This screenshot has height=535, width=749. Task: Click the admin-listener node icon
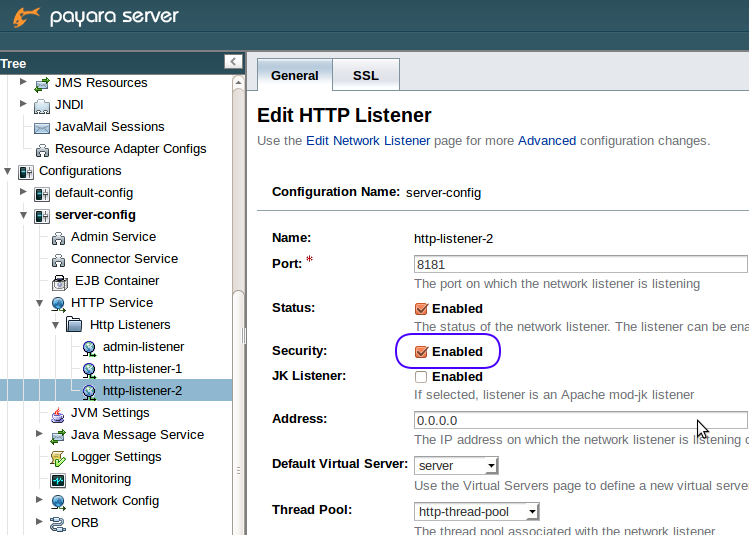tap(90, 347)
